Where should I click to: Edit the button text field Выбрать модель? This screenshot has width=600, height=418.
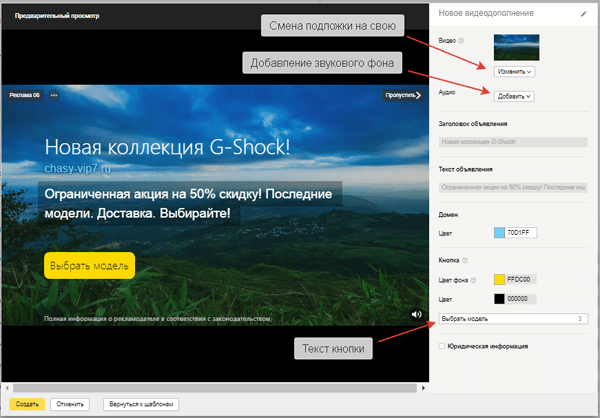pos(513,319)
